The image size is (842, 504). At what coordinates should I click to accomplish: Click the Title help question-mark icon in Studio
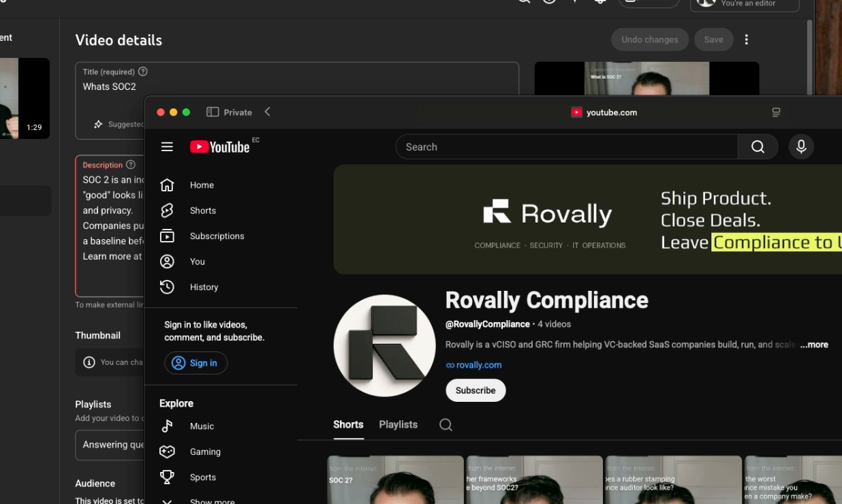click(142, 72)
